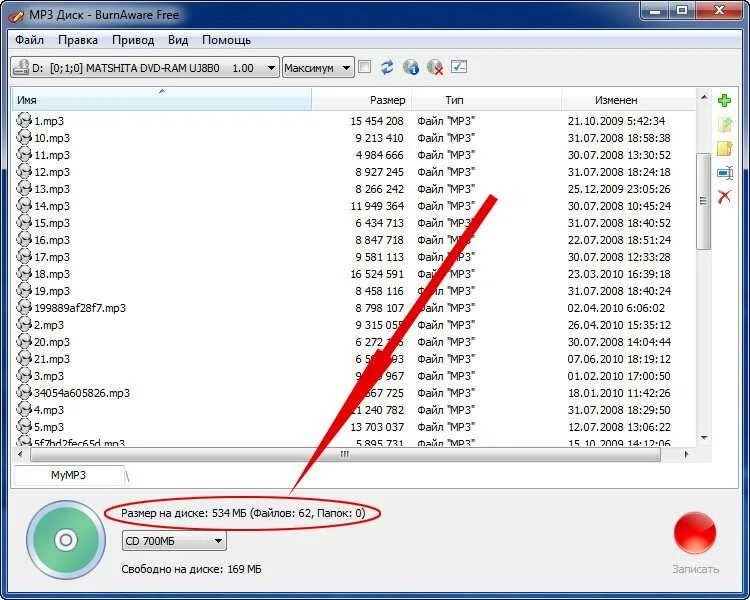Viewport: 750px width, 600px height.
Task: Select the MyMP3 tab
Action: coord(69,475)
